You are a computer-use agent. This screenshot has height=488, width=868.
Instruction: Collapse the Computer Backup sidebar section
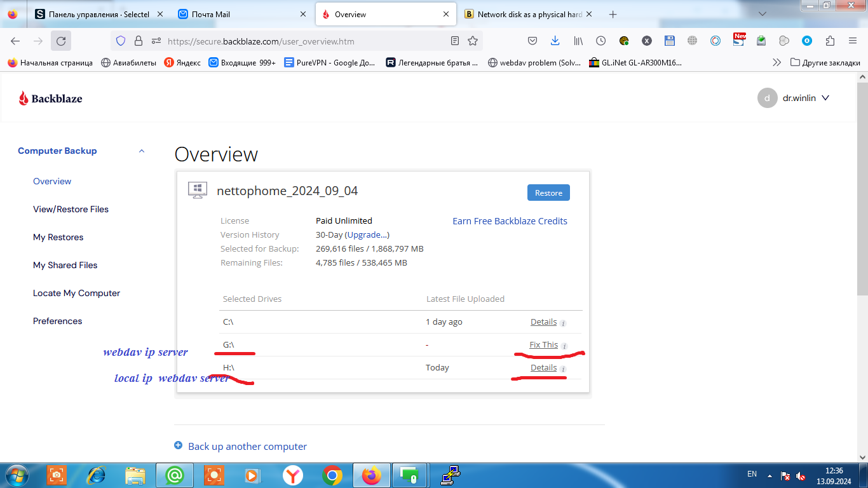point(142,151)
